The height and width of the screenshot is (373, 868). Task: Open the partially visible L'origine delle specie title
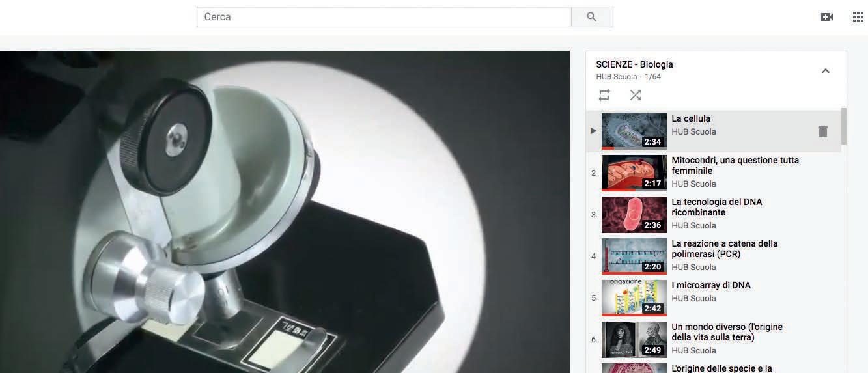[x=721, y=368]
